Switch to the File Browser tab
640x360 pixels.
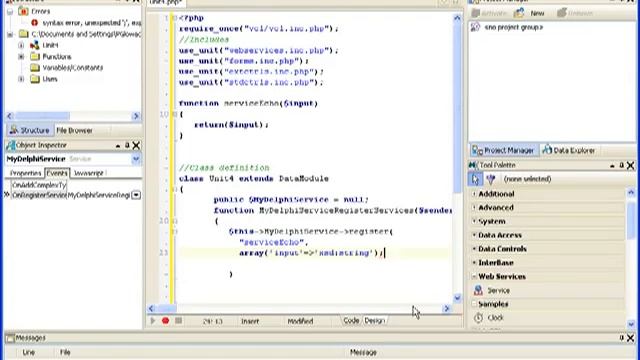[74, 131]
